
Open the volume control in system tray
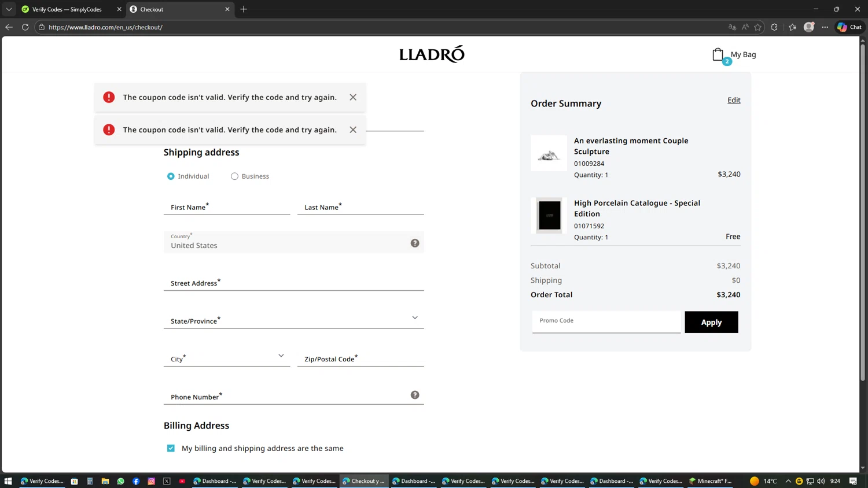(821, 481)
